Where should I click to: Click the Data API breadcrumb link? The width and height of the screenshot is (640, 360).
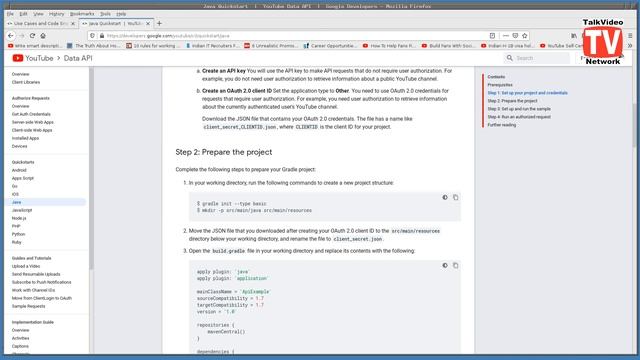pos(78,58)
